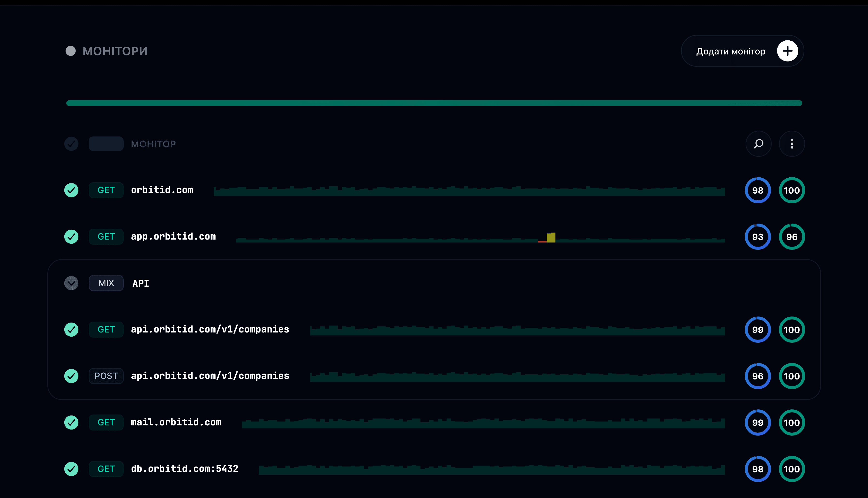Toggle the checkmark for orbitid.com monitor
Screen dimensions: 868x498
[71, 190]
